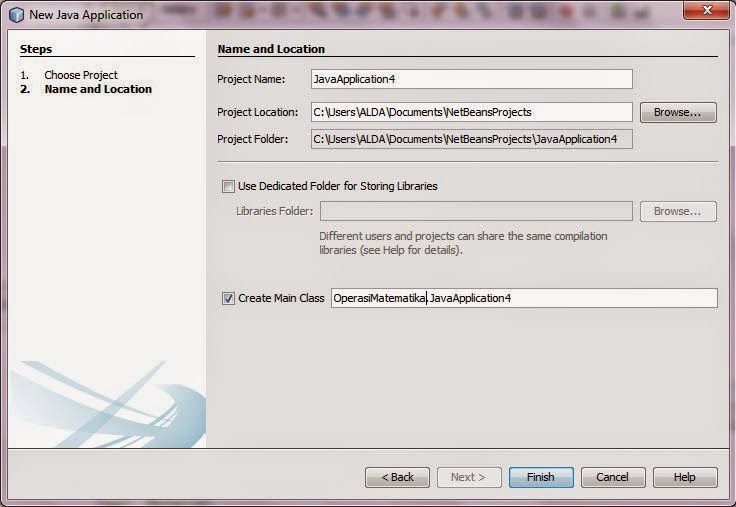Open Help for this wizard
This screenshot has height=507, width=736.
[685, 477]
